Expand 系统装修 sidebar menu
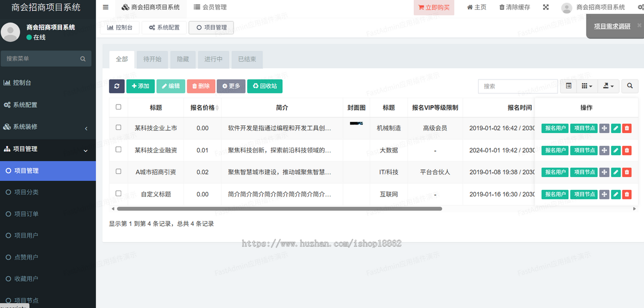This screenshot has height=308, width=644. tap(48, 127)
